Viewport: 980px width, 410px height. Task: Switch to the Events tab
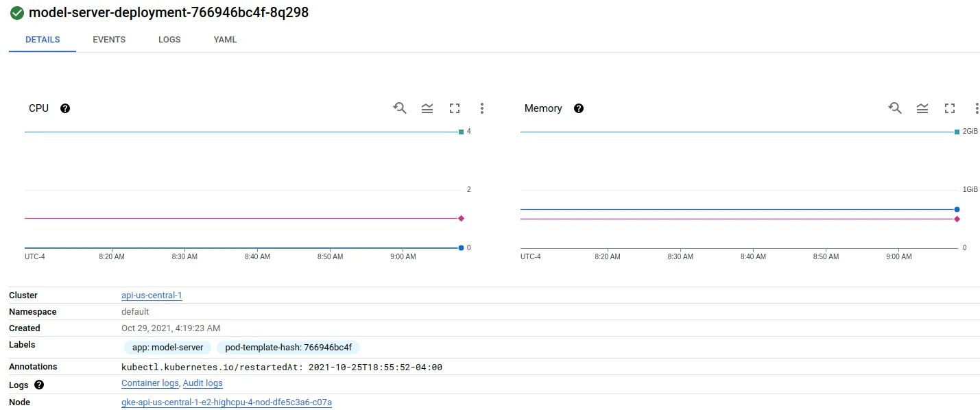[x=109, y=40]
